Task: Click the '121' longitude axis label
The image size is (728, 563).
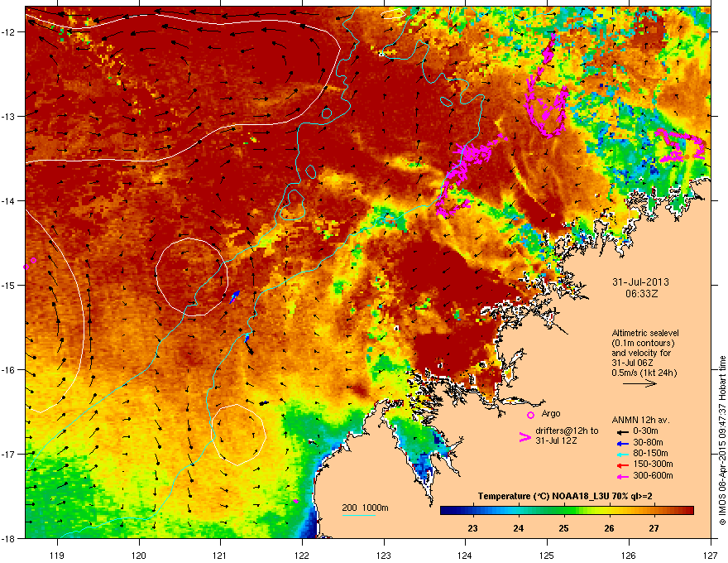Action: tap(220, 555)
